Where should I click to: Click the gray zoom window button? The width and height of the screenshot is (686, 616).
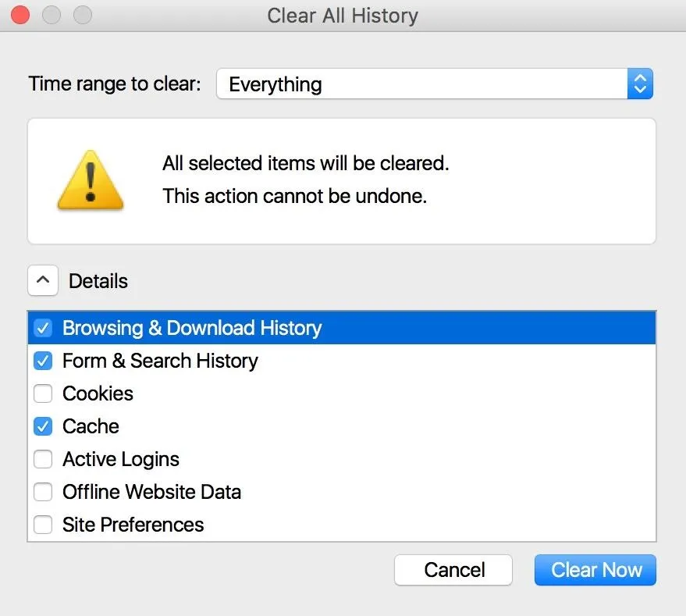tap(81, 15)
